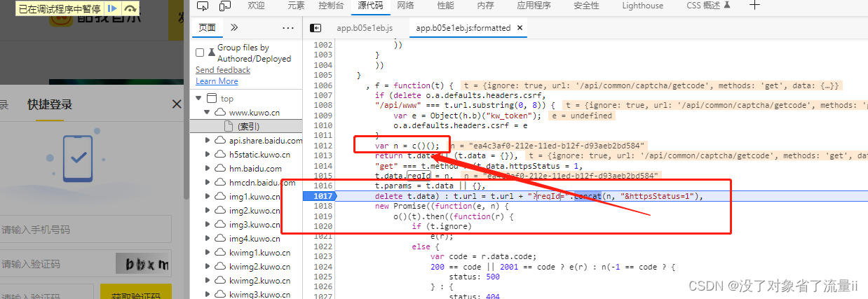This screenshot has height=299, width=868.
Task: Collapse the www.kuwo.cn tree node
Action: (x=208, y=113)
